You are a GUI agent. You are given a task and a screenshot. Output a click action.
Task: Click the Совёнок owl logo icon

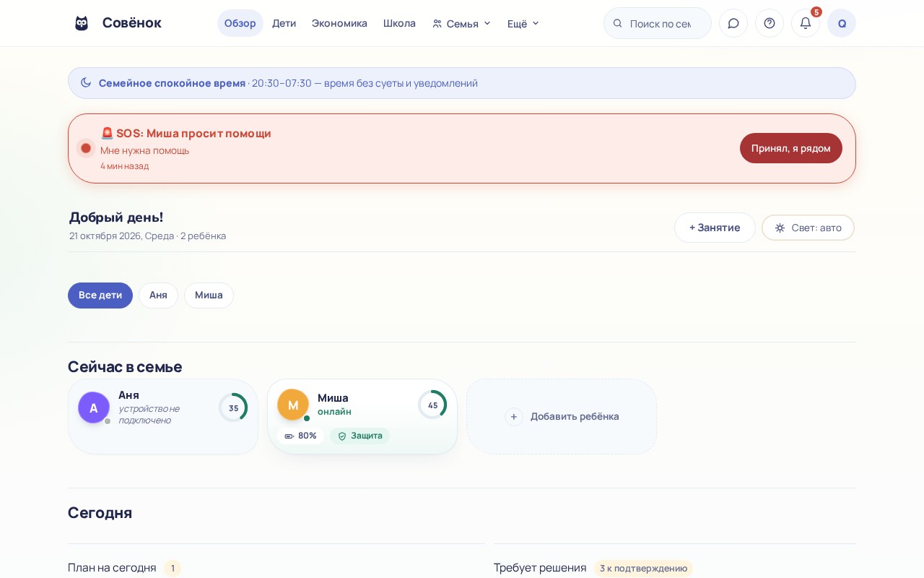coord(82,23)
